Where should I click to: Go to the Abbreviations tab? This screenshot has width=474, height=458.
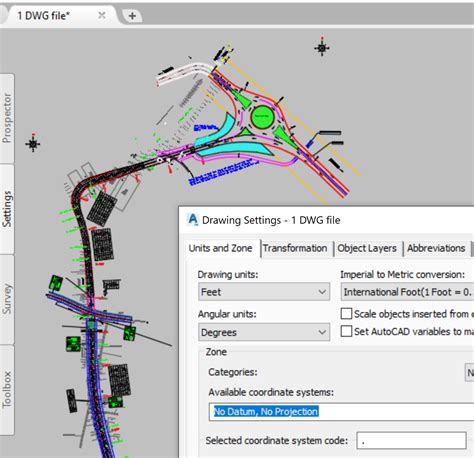coord(436,248)
